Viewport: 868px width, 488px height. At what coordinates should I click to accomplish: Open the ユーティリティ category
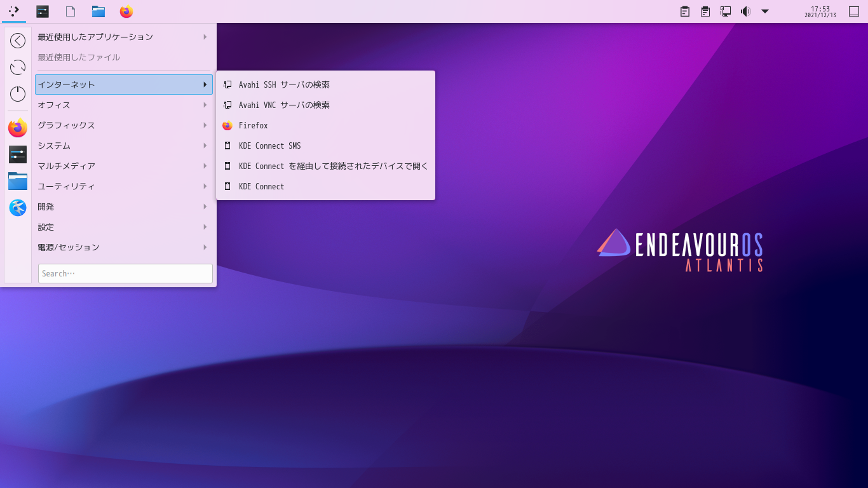[124, 186]
